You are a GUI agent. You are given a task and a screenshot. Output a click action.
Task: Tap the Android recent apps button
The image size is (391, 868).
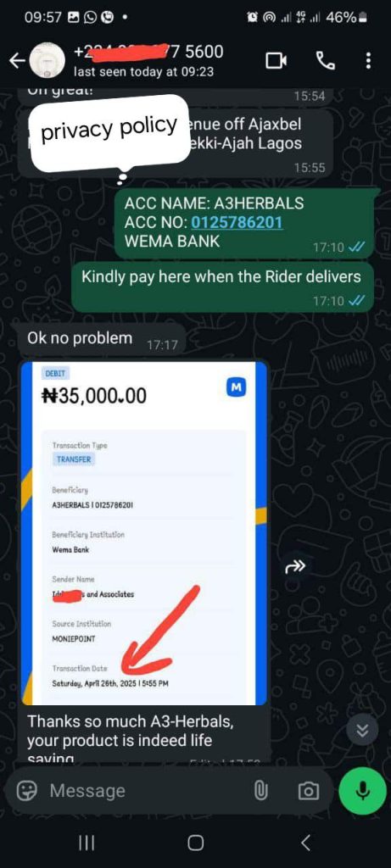86,843
